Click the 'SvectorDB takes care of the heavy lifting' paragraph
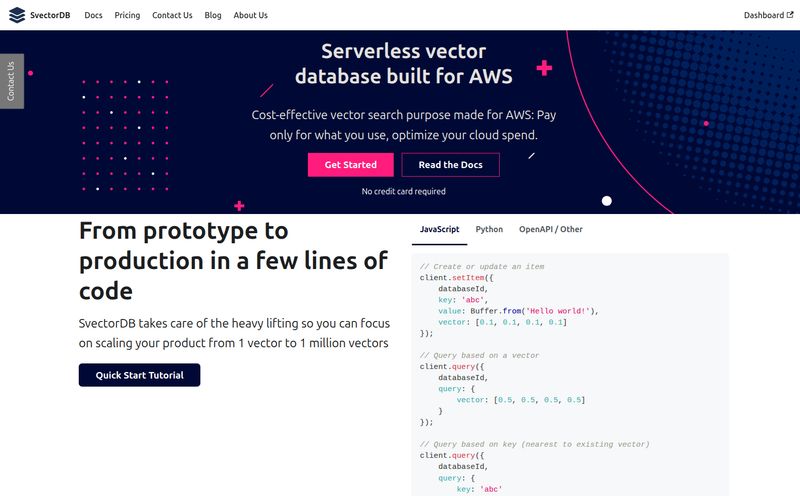 tap(234, 333)
